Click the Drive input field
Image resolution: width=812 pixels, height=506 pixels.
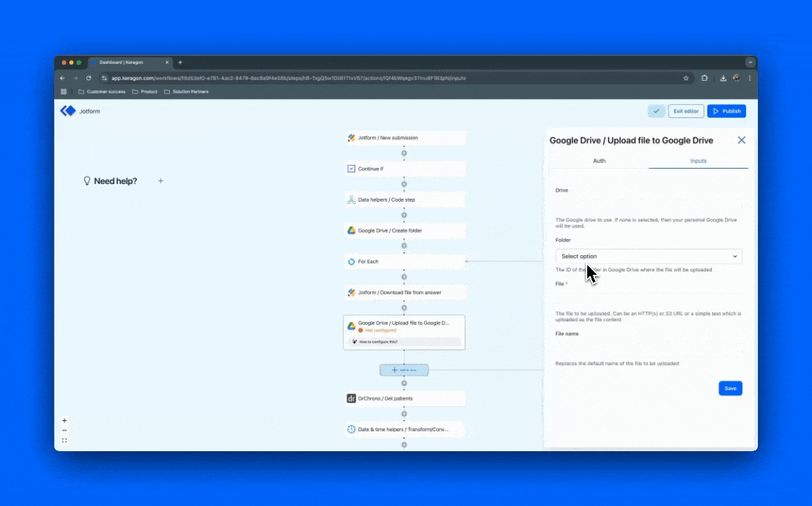(648, 206)
